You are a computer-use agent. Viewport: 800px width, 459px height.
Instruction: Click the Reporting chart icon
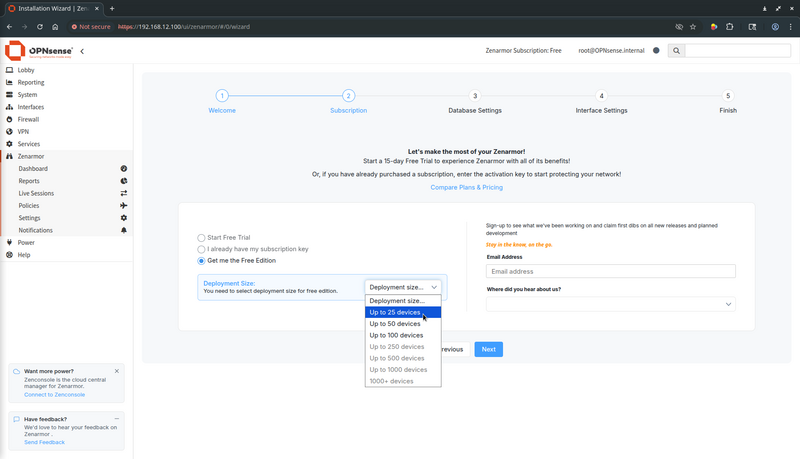9,82
